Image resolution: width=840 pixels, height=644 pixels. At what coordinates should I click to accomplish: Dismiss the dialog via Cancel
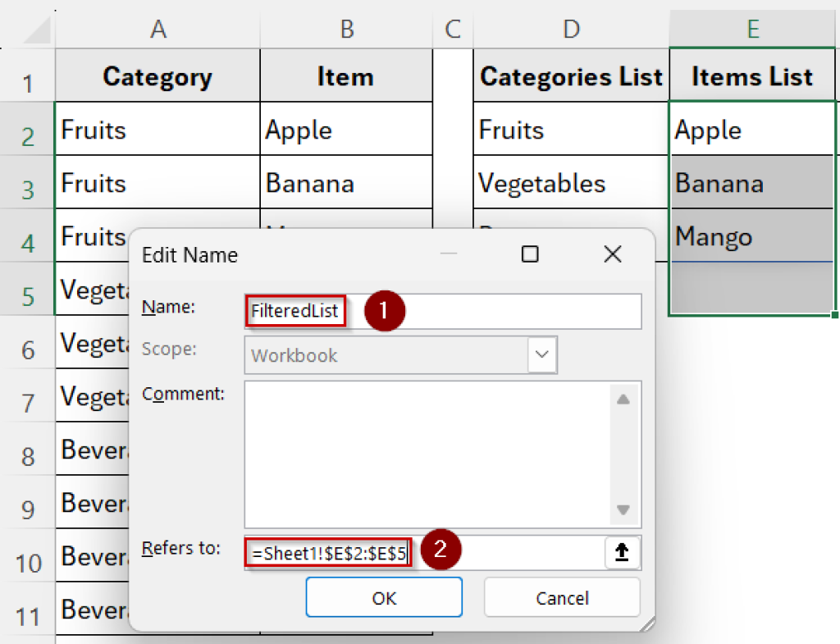562,597
